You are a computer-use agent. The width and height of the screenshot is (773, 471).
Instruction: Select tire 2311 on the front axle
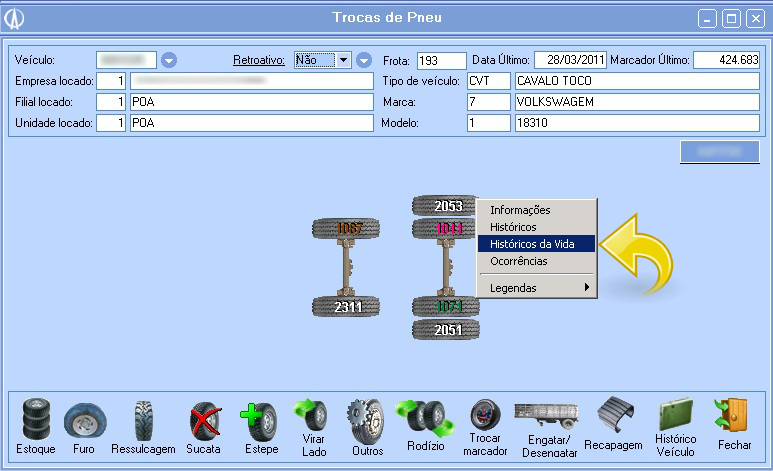tap(347, 307)
